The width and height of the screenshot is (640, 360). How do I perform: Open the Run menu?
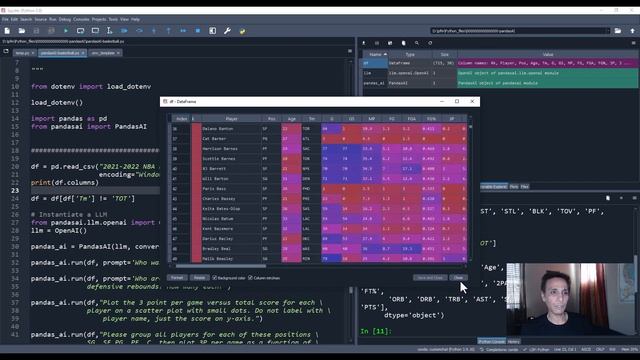pyautogui.click(x=53, y=19)
